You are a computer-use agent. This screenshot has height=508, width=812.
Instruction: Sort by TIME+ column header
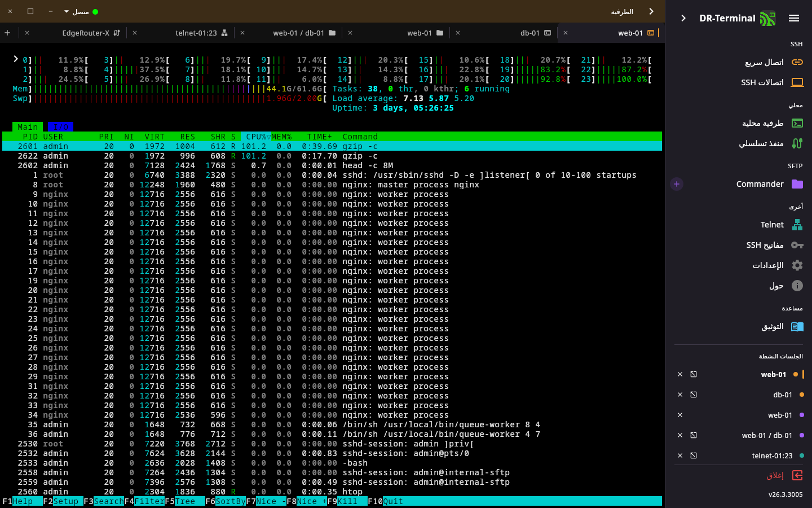point(320,137)
